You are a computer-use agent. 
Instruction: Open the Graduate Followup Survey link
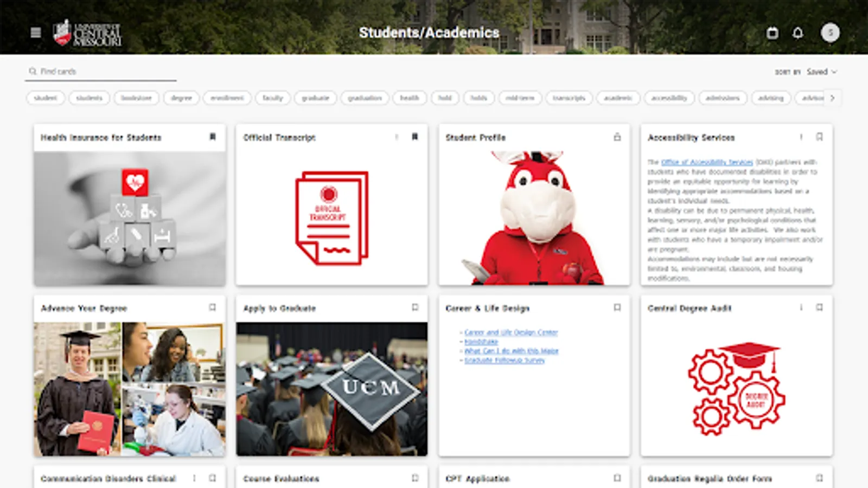point(505,360)
